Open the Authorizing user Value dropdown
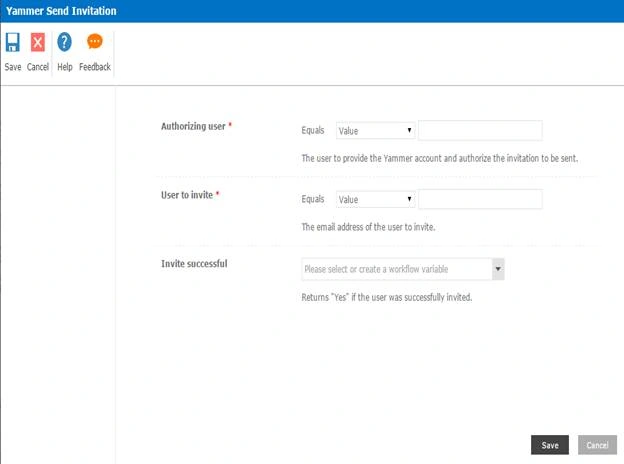This screenshot has width=624, height=464. tap(375, 131)
